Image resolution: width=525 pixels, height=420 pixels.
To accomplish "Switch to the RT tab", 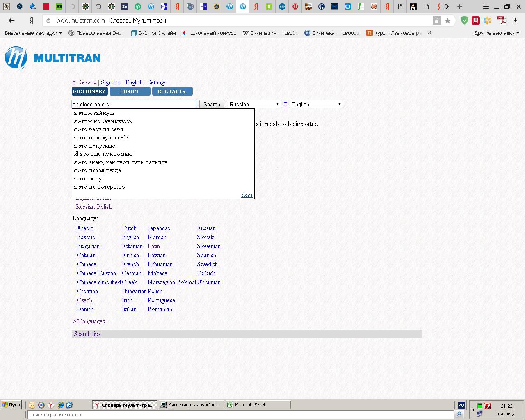I will (x=59, y=7).
